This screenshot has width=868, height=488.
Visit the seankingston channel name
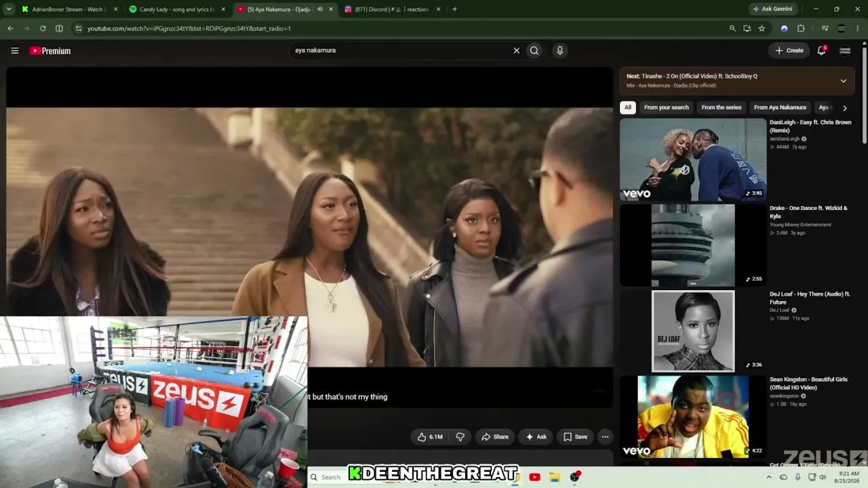785,396
